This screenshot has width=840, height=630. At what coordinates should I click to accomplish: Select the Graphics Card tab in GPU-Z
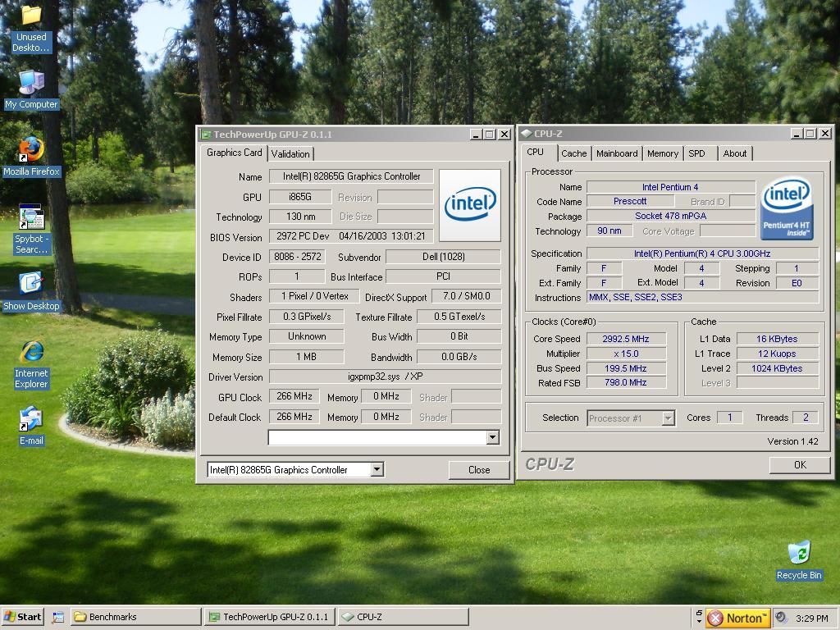tap(234, 153)
